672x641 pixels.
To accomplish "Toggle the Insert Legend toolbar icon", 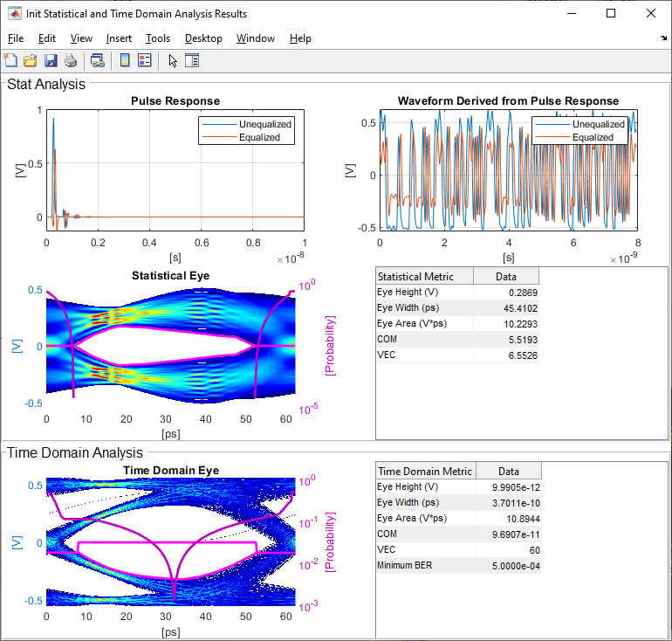I will coord(144,61).
